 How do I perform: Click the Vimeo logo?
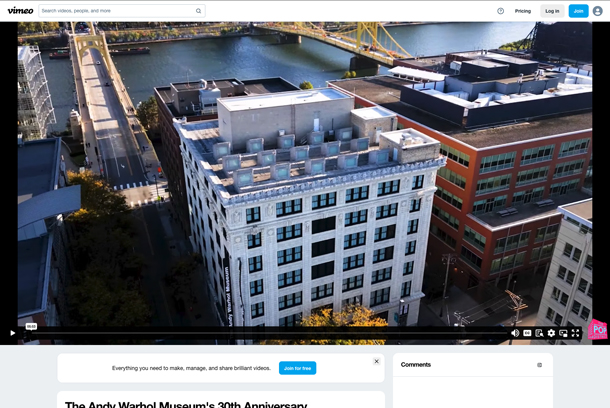coord(20,11)
